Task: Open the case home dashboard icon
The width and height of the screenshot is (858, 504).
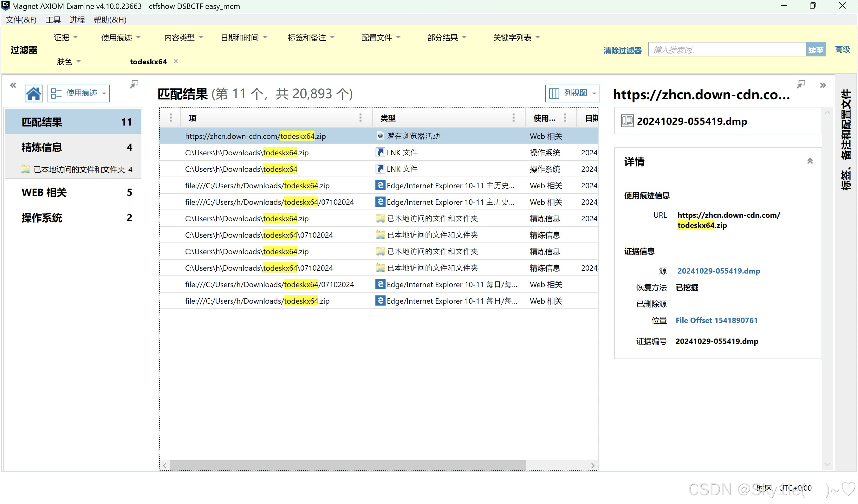Action: tap(34, 93)
